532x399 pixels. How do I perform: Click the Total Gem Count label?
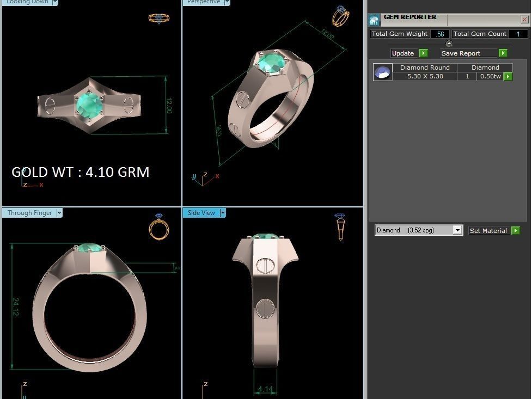click(480, 34)
